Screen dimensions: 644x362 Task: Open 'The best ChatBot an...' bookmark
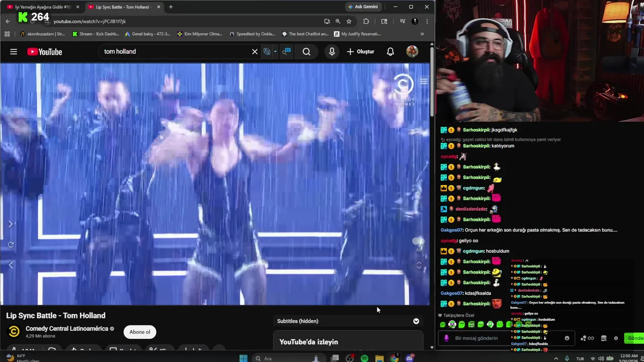coord(305,34)
